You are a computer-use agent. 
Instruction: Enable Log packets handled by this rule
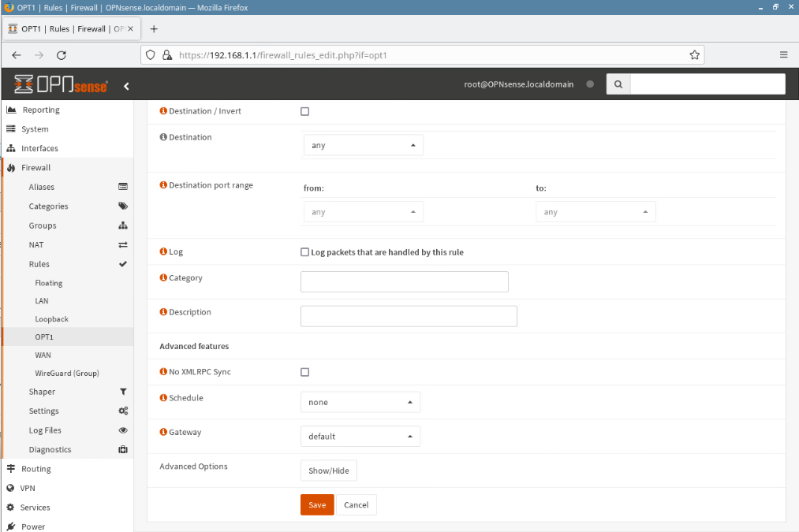click(305, 252)
